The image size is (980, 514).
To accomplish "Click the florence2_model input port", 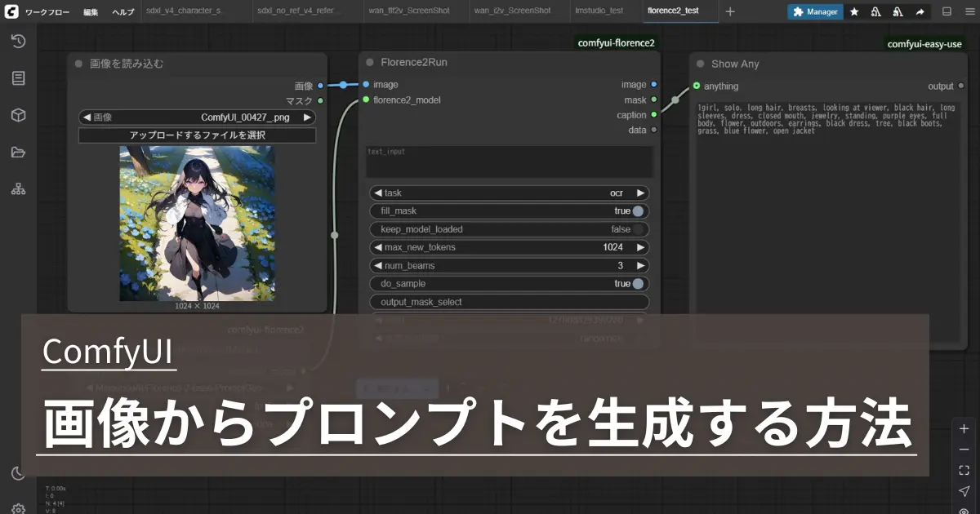I will pos(366,100).
